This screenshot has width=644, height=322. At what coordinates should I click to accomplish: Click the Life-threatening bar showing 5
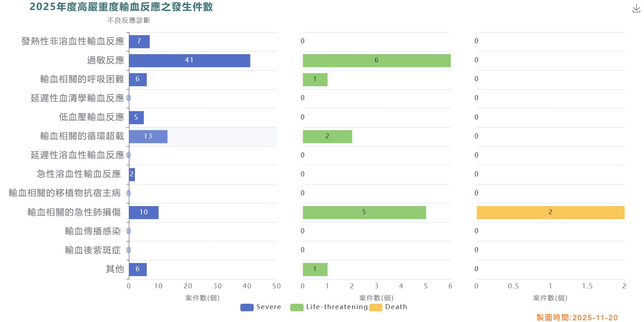(364, 213)
